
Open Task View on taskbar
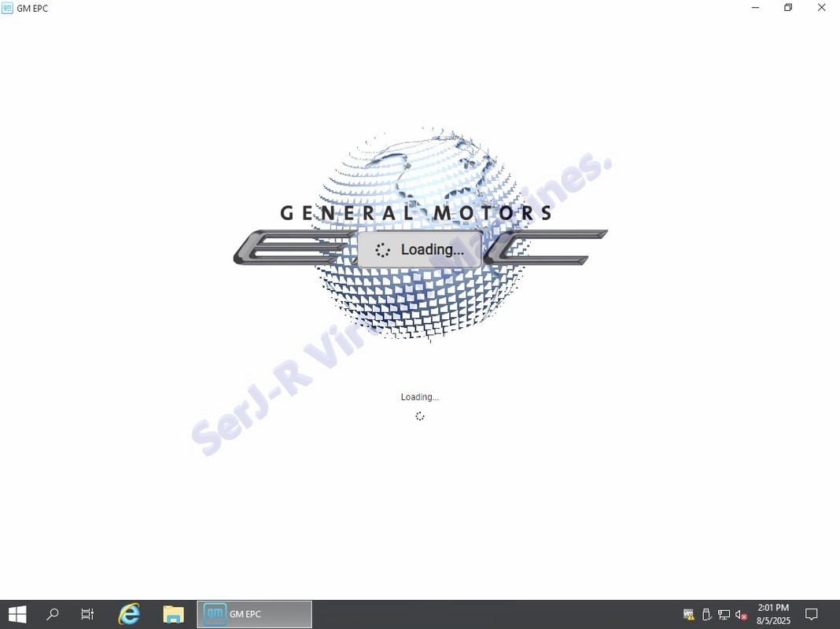[x=87, y=614]
